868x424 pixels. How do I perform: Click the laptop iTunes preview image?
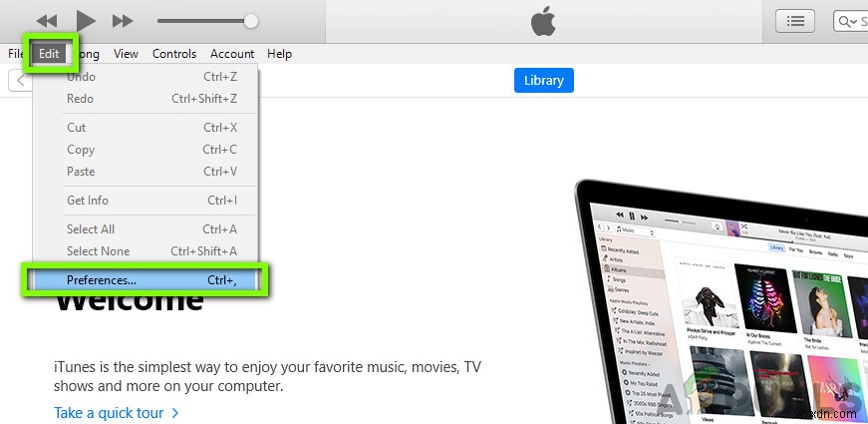(722, 301)
